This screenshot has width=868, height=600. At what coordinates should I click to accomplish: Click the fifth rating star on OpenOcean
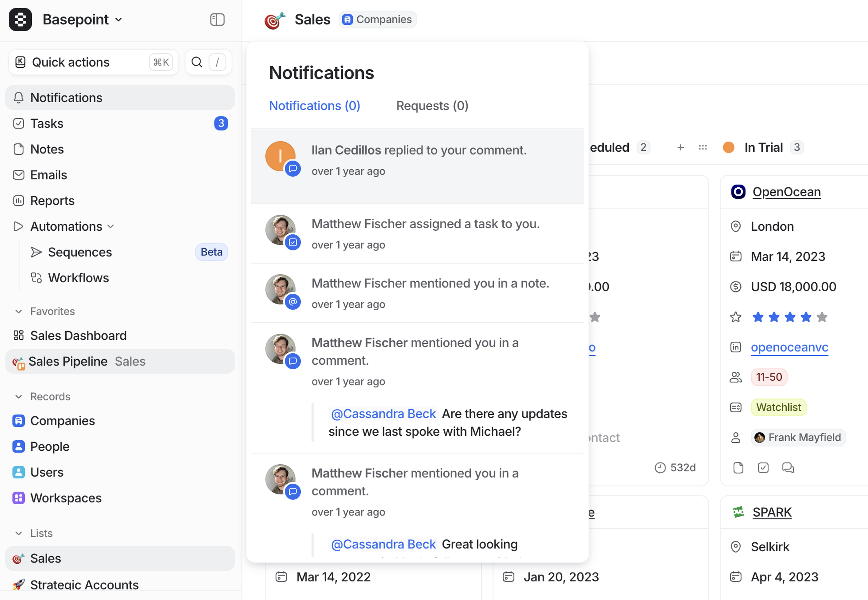(x=822, y=317)
